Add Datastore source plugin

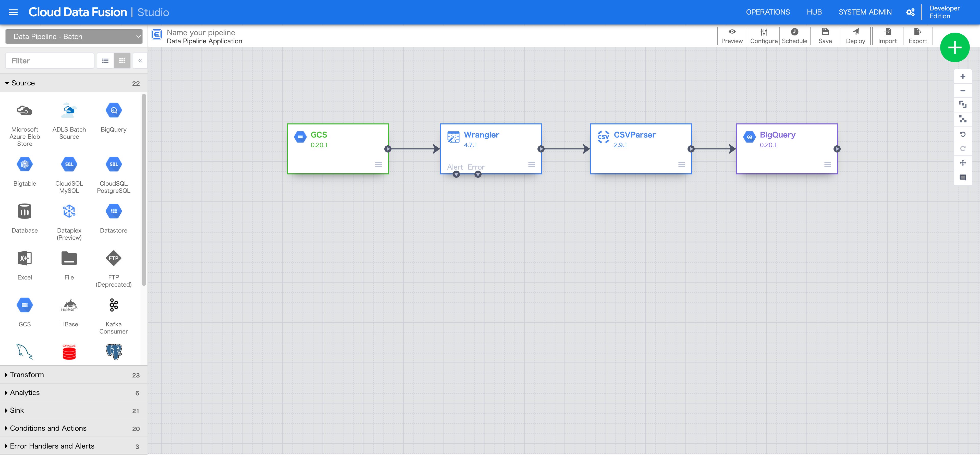click(x=114, y=219)
